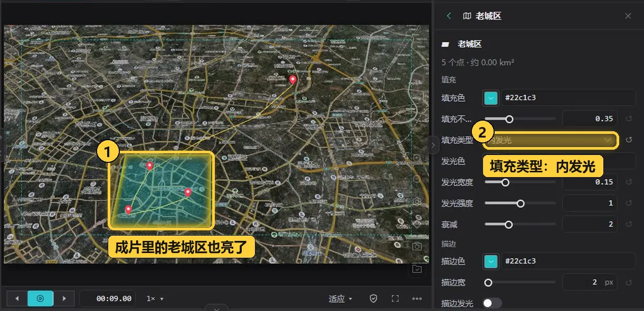
Task: Click the 填充 section heading
Action: click(449, 80)
